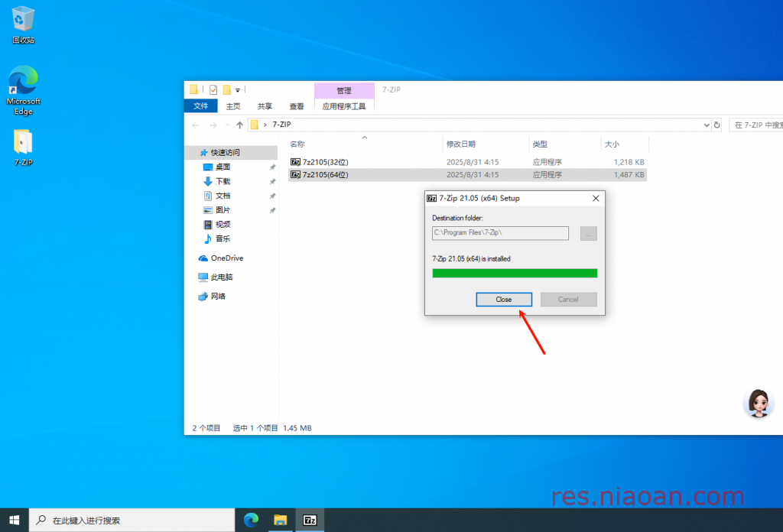Sort files by the 名称 column header

(x=297, y=144)
